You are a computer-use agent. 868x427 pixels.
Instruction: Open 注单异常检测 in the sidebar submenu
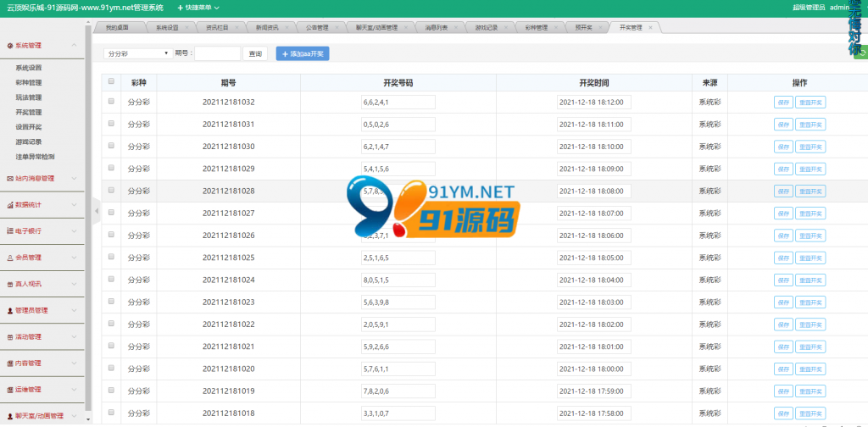click(35, 157)
